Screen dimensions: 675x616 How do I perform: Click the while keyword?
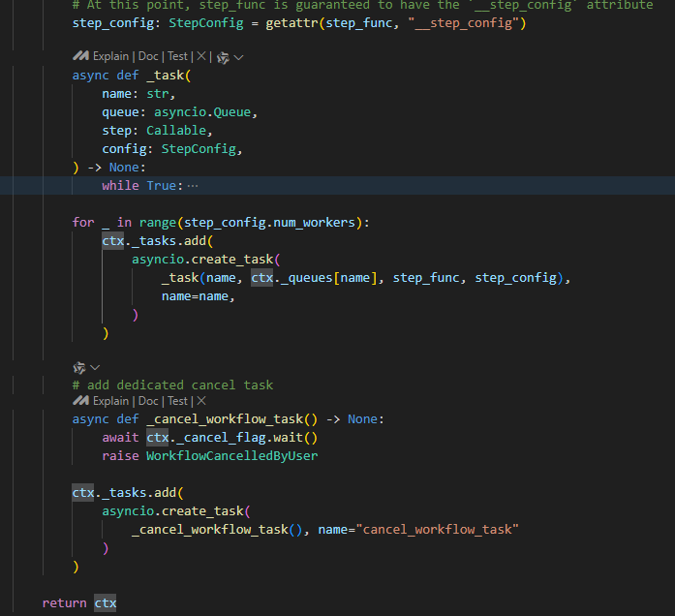[120, 186]
